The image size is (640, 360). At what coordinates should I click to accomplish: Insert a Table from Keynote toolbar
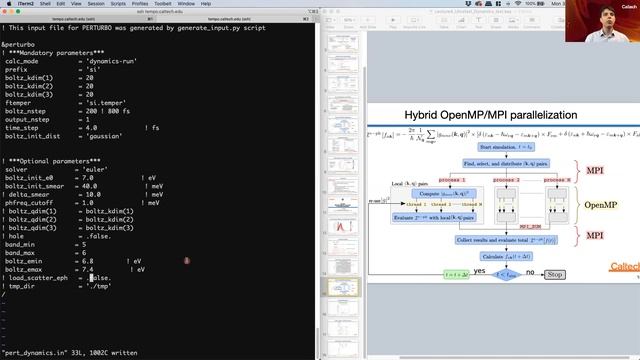(x=444, y=21)
